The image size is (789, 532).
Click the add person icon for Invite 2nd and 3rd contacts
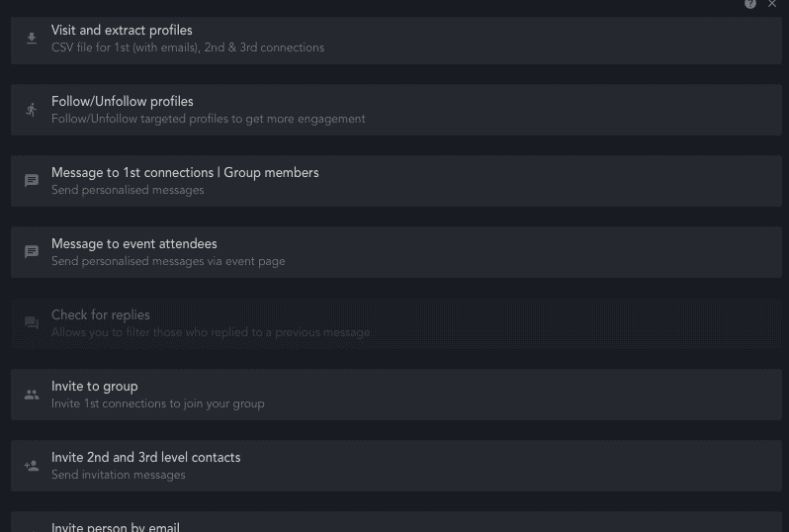(x=32, y=466)
